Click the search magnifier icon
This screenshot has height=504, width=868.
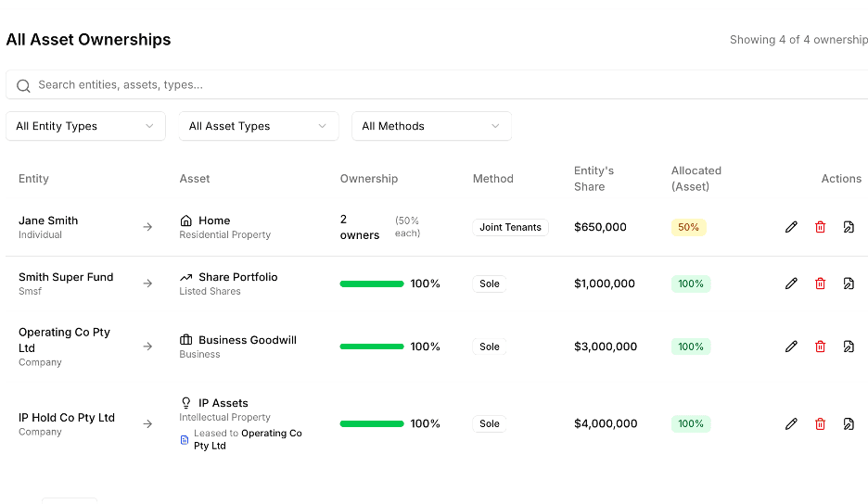pos(23,86)
